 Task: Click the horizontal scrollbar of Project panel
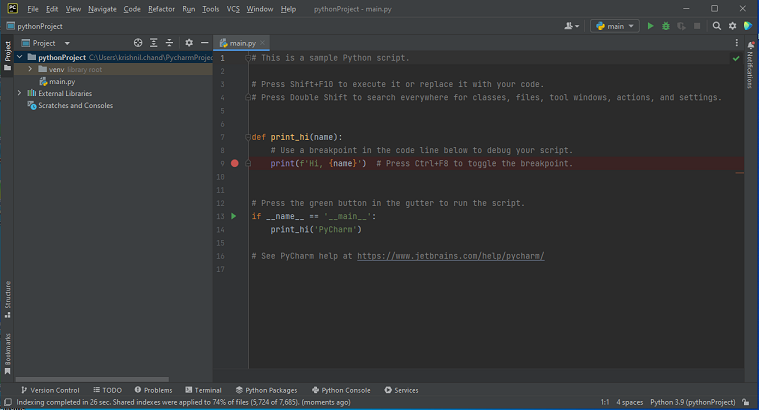click(92, 380)
